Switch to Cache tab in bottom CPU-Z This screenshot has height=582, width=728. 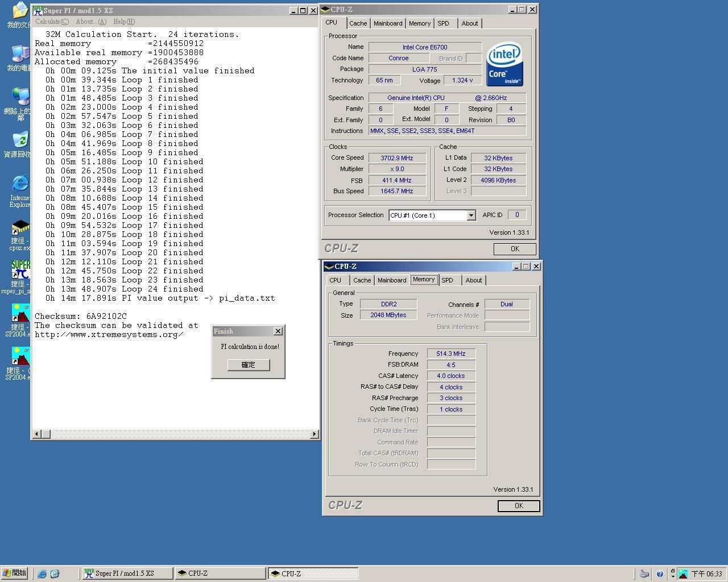click(x=362, y=280)
